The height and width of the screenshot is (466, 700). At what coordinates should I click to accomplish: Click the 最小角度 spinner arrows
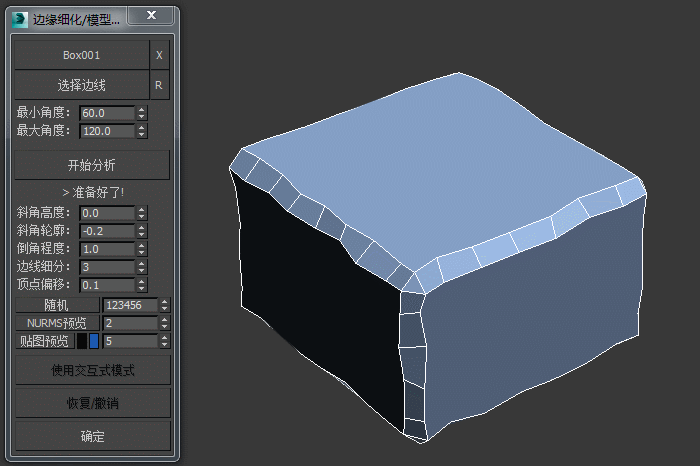(x=142, y=113)
